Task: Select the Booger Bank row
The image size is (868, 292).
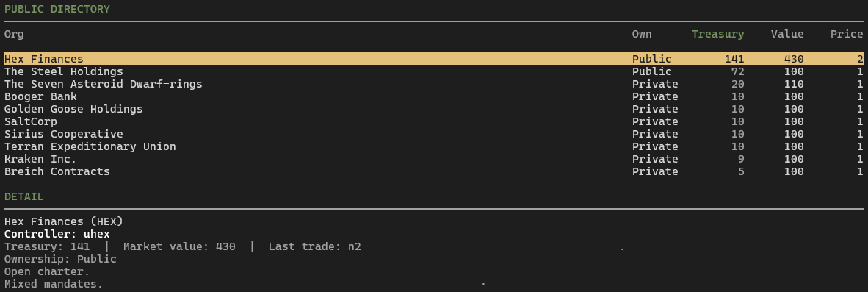Action: [434, 96]
